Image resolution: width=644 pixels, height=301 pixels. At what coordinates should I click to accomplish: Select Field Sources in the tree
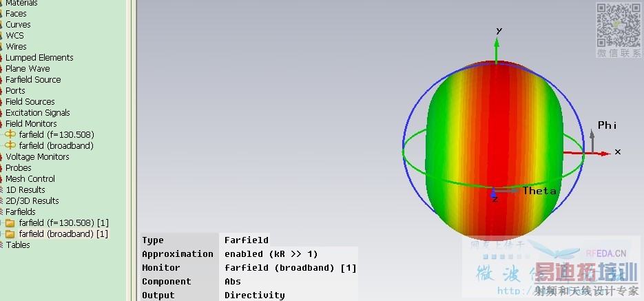tap(30, 102)
